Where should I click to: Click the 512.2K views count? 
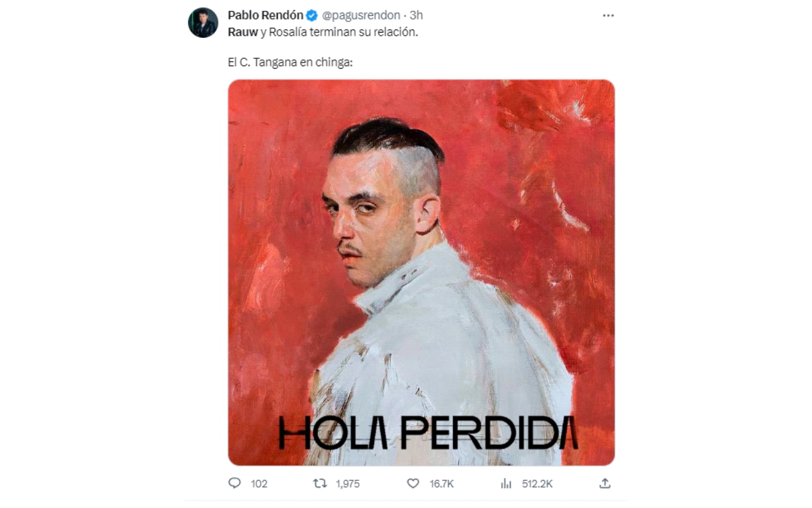(x=537, y=484)
